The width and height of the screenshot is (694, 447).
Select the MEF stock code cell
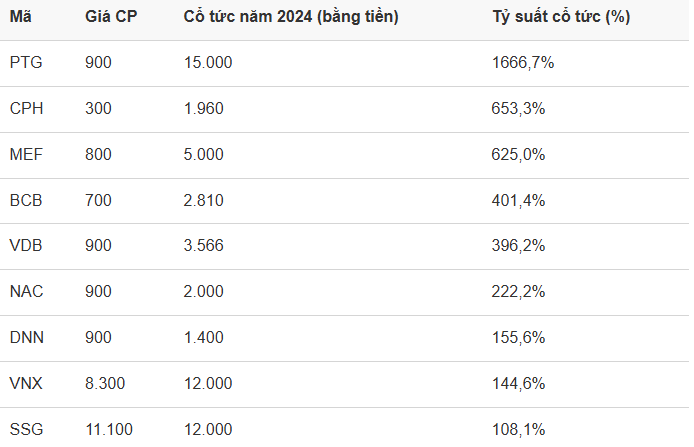coord(26,154)
